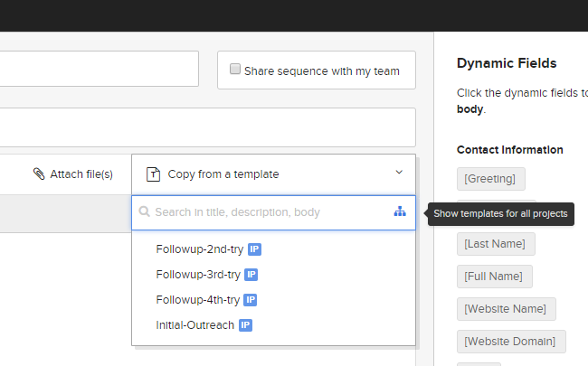Add the [Full Name] dynamic field
Screen dimensions: 588x366
tap(494, 277)
